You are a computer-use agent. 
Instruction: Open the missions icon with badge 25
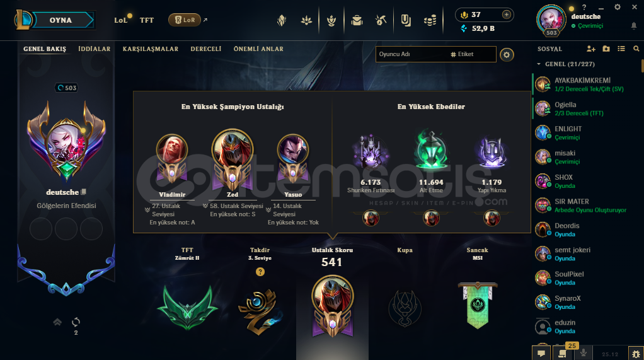[563, 353]
